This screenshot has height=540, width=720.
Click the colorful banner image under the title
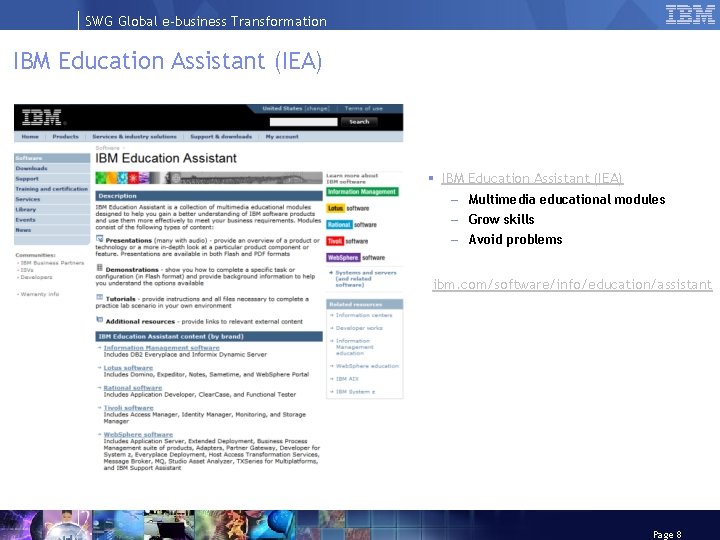tap(209, 178)
